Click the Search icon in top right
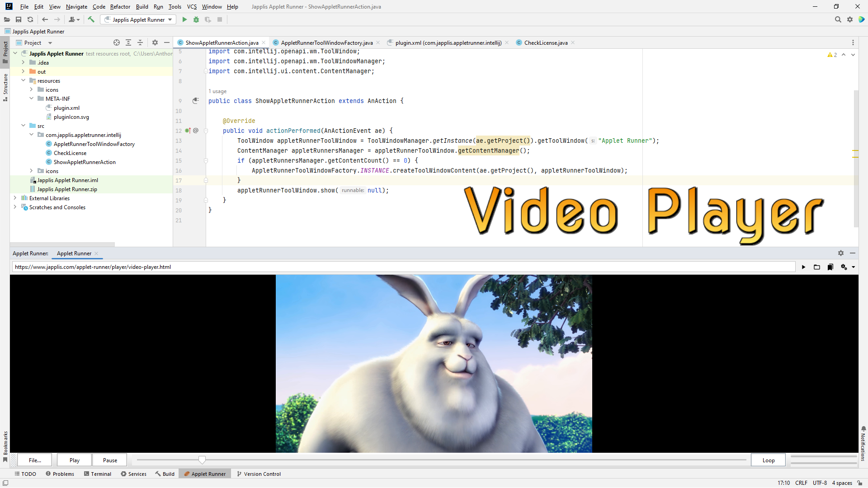 pyautogui.click(x=838, y=20)
